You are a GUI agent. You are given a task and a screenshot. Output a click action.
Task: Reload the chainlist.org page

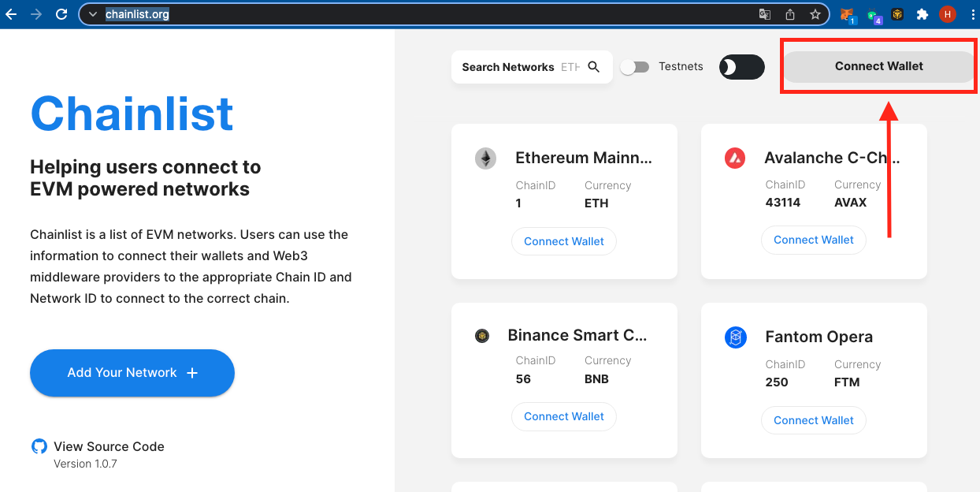[x=61, y=14]
